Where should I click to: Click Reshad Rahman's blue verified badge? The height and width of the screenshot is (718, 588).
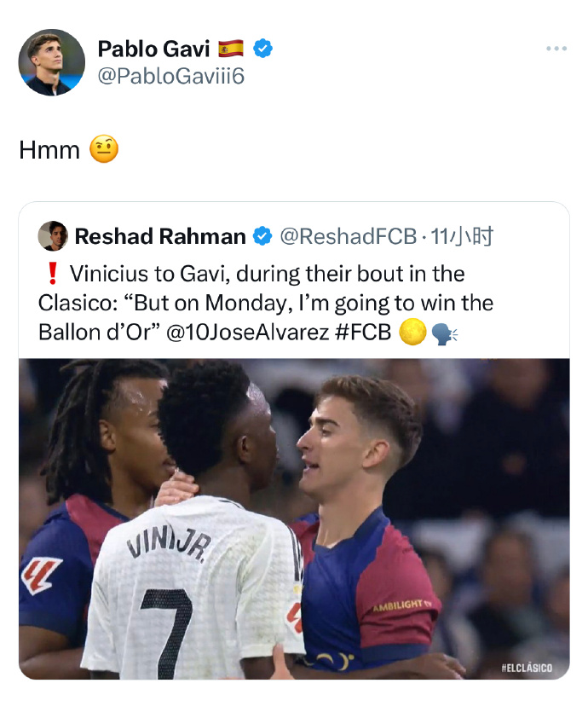click(263, 236)
